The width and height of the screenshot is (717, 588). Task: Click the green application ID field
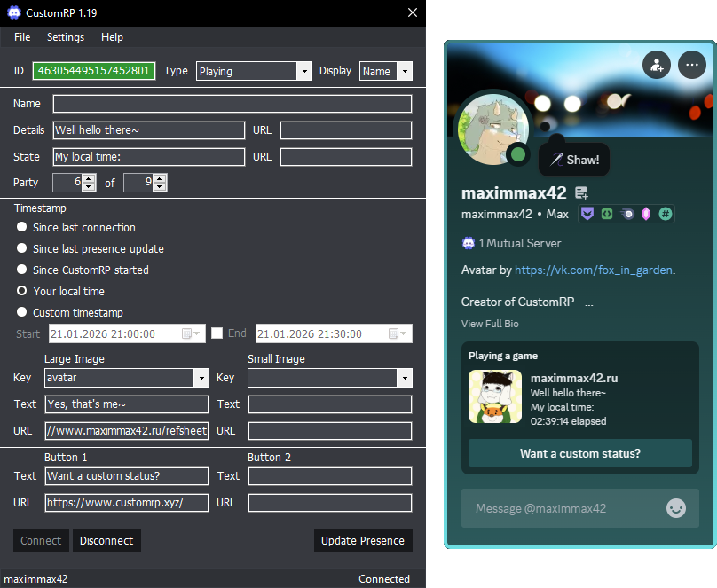(x=94, y=71)
